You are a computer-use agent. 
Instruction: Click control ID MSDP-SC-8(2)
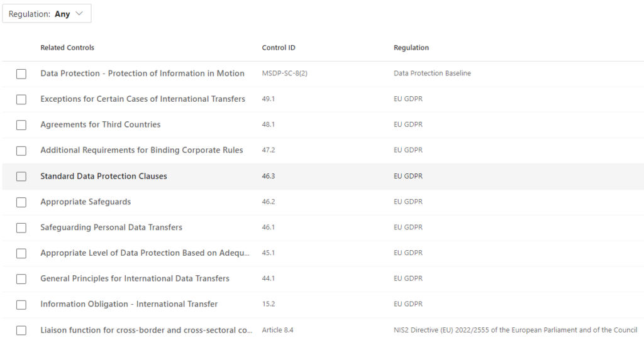point(284,74)
